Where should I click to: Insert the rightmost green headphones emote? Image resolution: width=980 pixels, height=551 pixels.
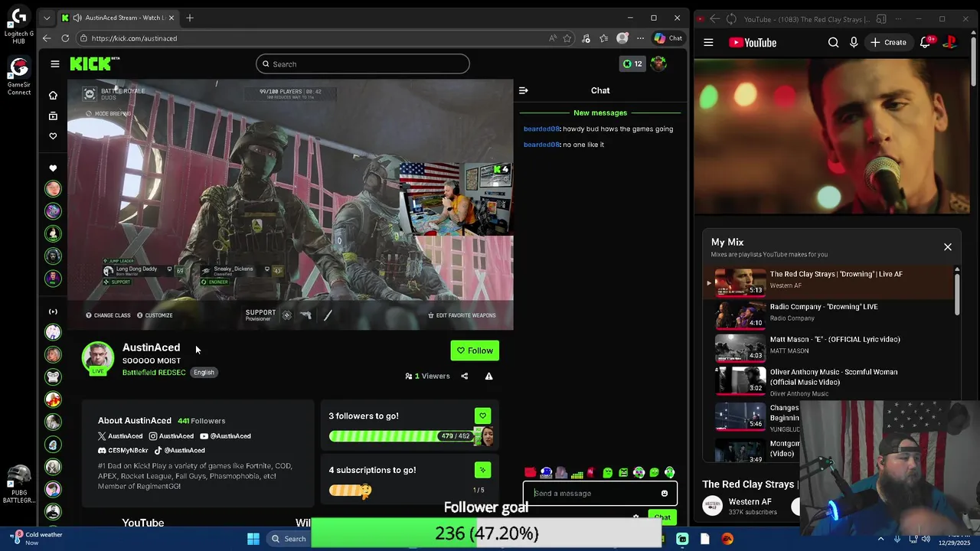pos(670,473)
